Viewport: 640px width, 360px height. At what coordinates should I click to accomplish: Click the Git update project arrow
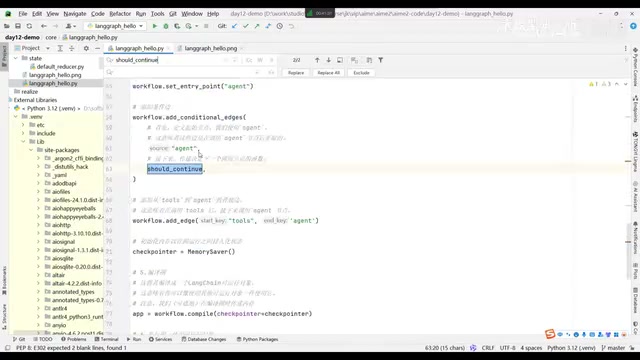click(234, 26)
